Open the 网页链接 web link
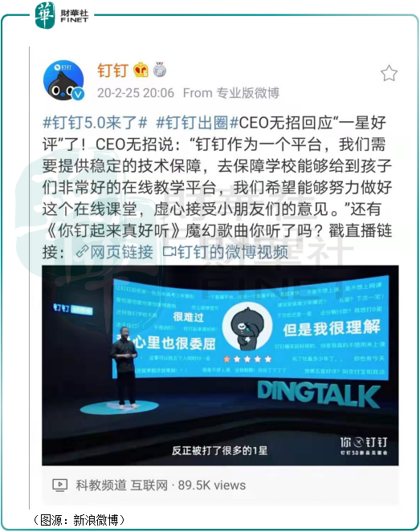The image size is (420, 532). pos(121,252)
